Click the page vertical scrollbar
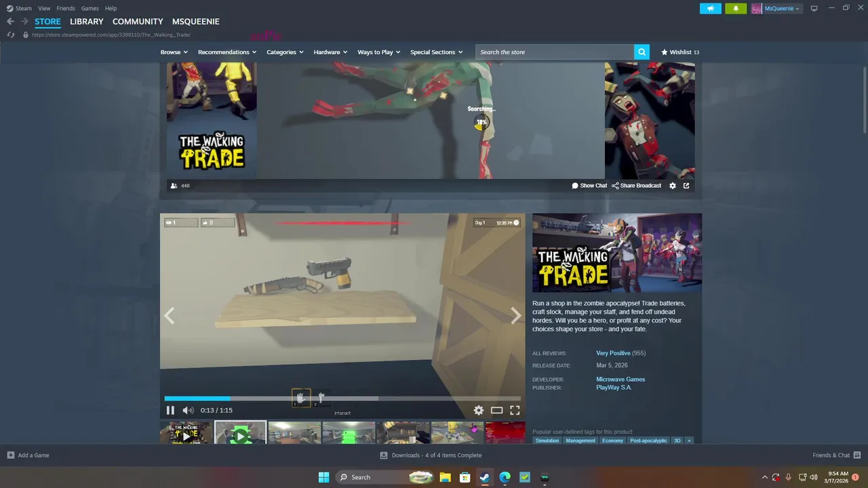Screen dimensions: 868x488 tap(864, 100)
